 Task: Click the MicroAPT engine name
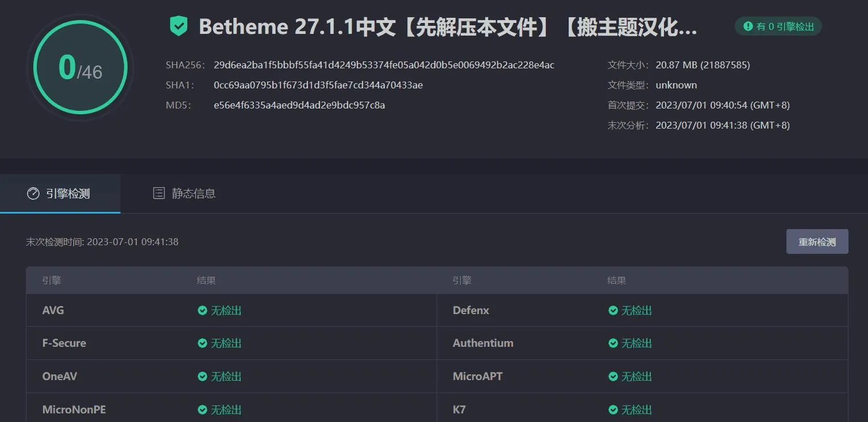477,377
